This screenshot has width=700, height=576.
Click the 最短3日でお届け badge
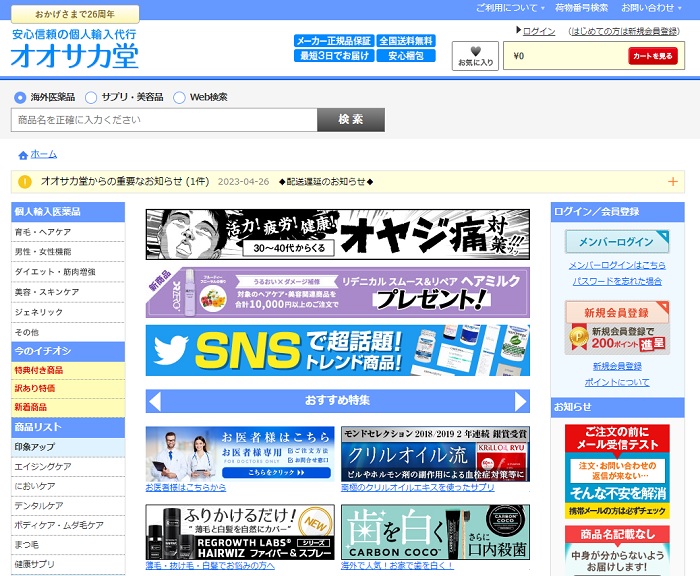click(x=334, y=56)
